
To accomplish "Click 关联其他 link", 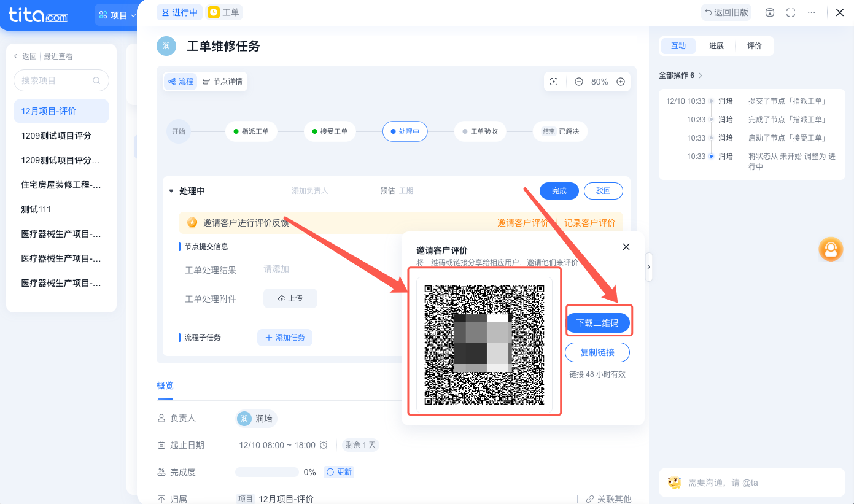I will click(608, 499).
